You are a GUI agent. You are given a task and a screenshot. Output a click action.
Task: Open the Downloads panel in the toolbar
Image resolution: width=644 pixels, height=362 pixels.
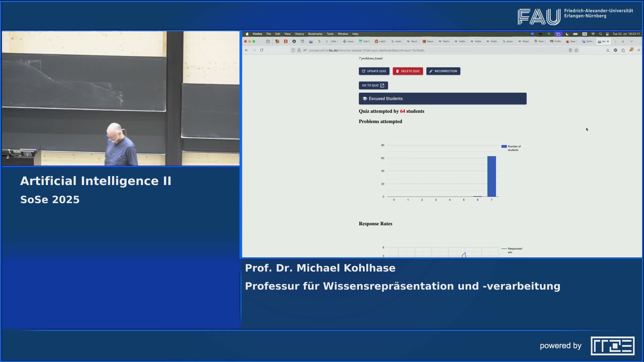[608, 50]
